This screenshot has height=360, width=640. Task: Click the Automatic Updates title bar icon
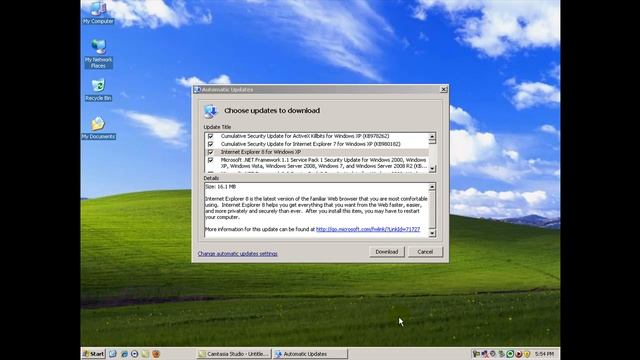pos(198,89)
